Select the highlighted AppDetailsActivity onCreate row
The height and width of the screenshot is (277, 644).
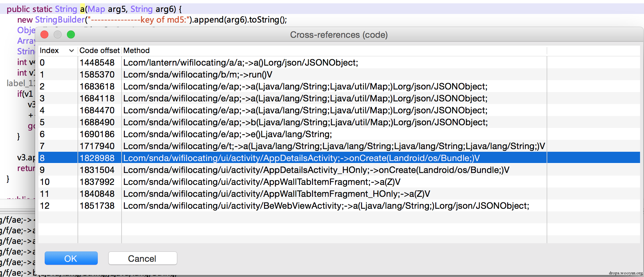[339, 158]
